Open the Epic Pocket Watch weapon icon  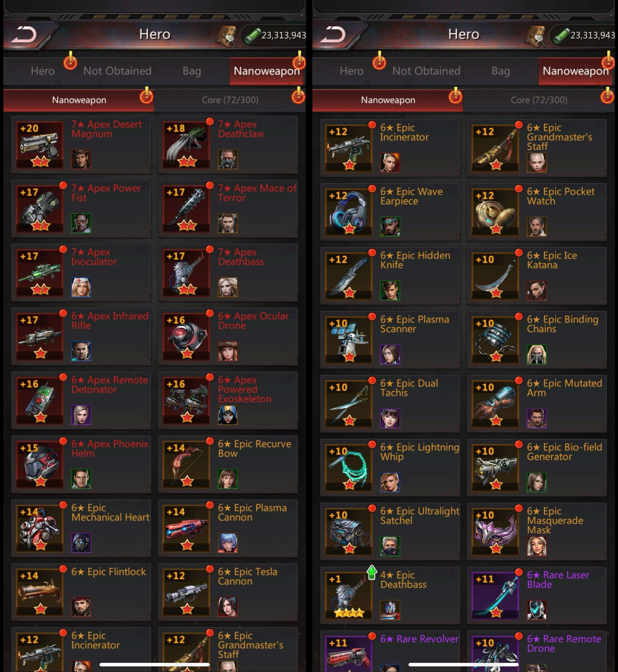pos(495,212)
